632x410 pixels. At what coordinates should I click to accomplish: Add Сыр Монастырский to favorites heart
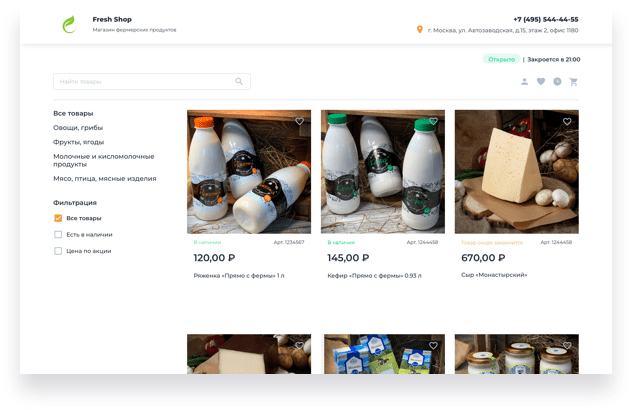[x=567, y=121]
